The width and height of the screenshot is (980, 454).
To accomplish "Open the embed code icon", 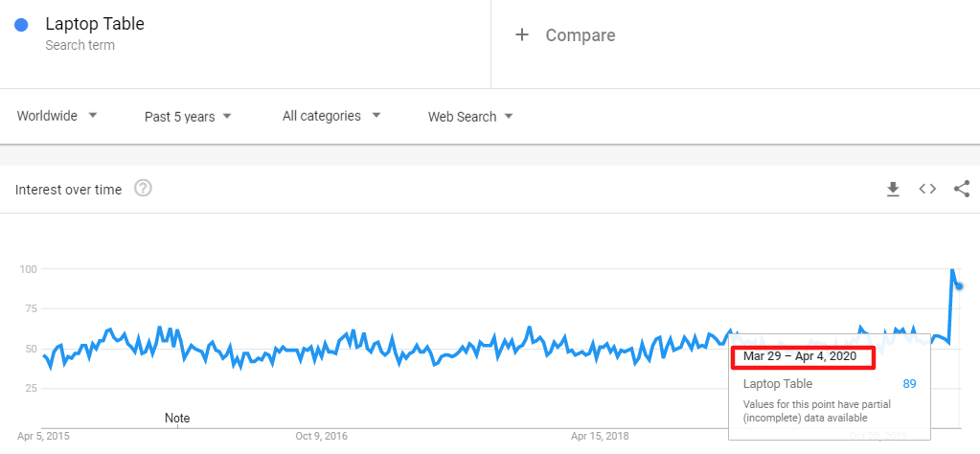I will click(927, 189).
